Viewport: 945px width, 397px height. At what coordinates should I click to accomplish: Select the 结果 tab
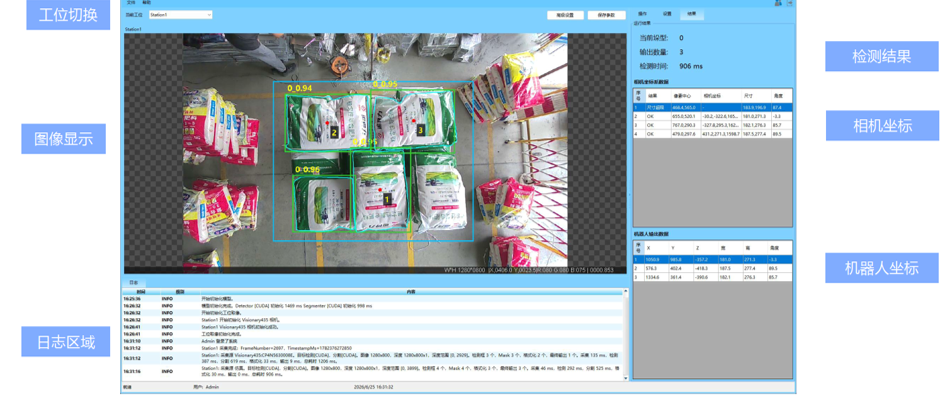[x=691, y=13]
